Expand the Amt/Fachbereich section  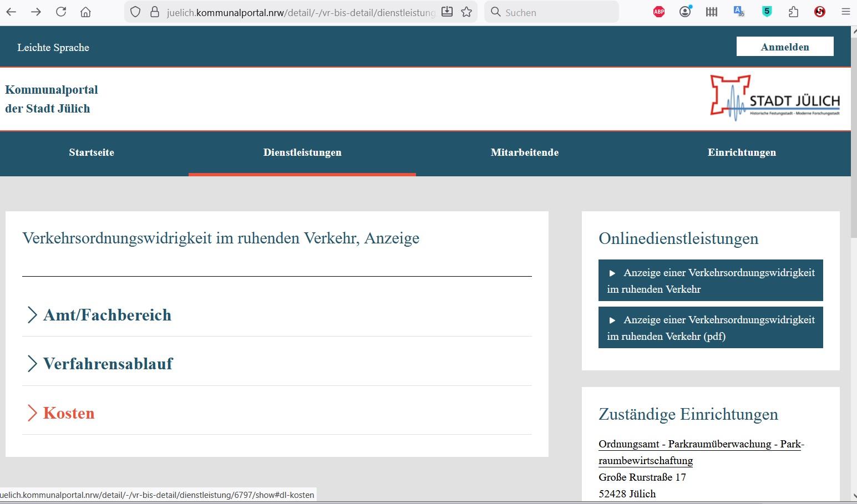pyautogui.click(x=107, y=315)
